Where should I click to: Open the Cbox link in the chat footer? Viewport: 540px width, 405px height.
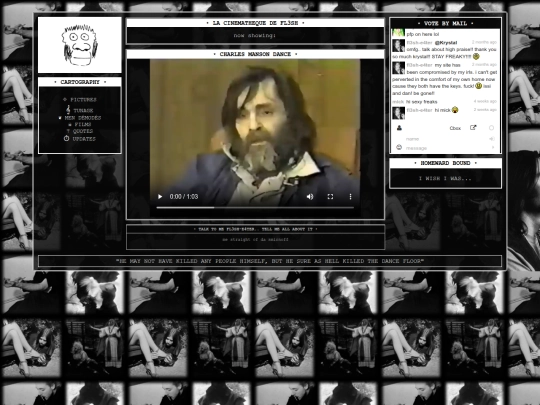(455, 128)
